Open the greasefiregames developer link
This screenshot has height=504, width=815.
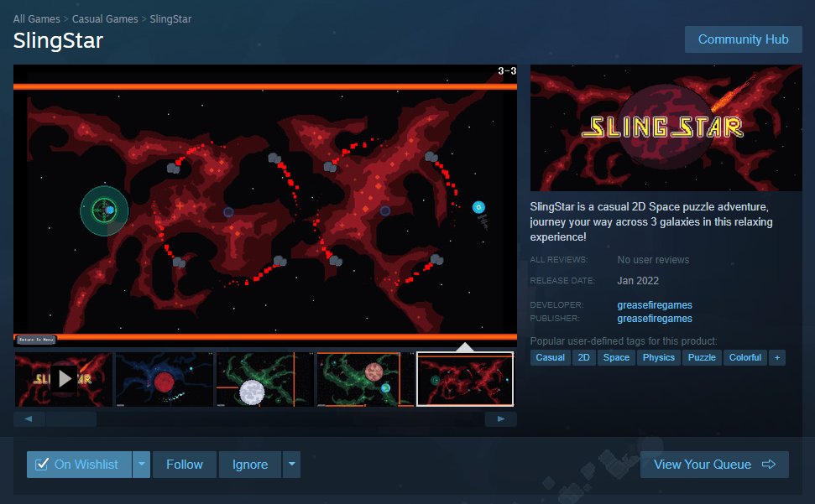coord(655,305)
